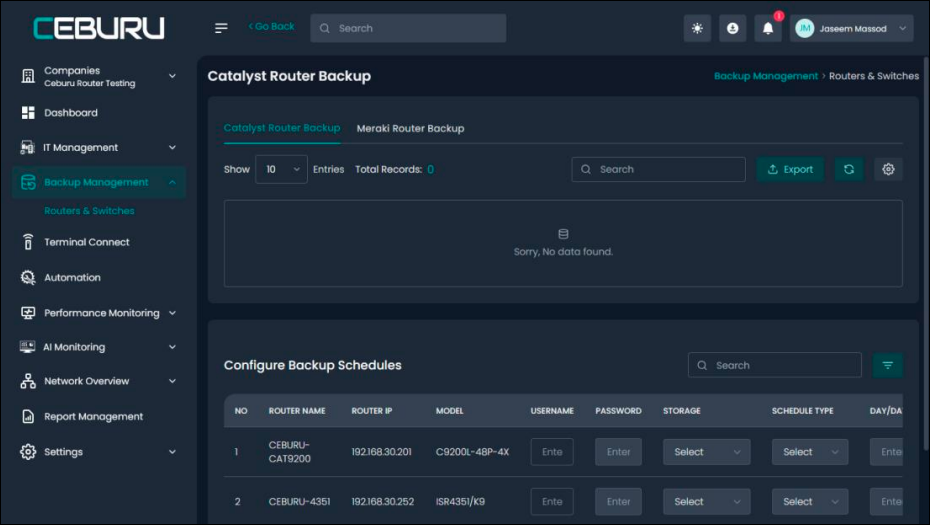Switch to Catalyst Router Backup tab
This screenshot has height=525, width=930.
282,128
